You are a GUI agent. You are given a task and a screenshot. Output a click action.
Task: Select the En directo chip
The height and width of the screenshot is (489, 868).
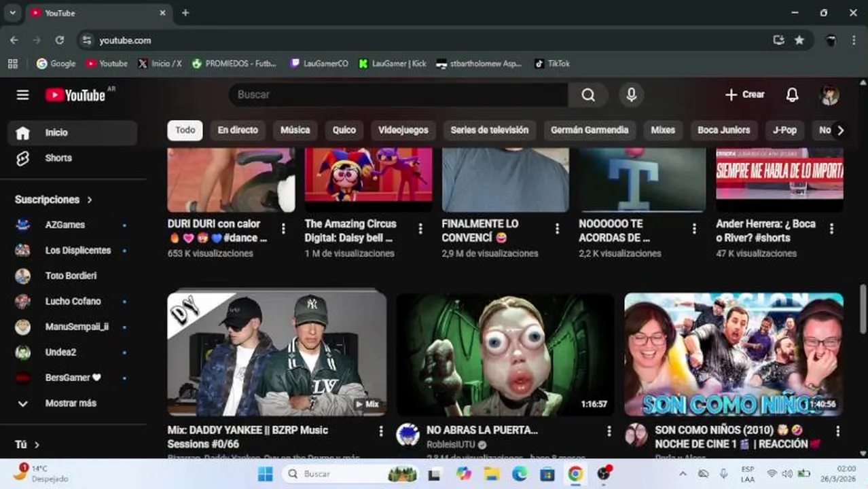[238, 130]
